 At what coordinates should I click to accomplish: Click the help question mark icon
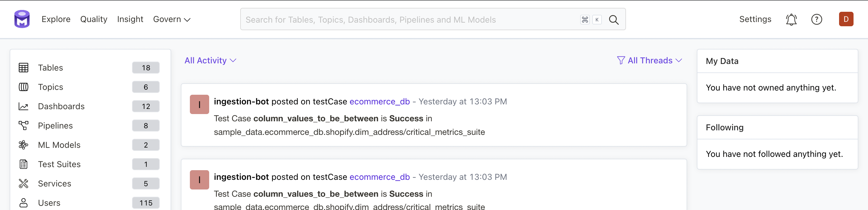pyautogui.click(x=817, y=19)
